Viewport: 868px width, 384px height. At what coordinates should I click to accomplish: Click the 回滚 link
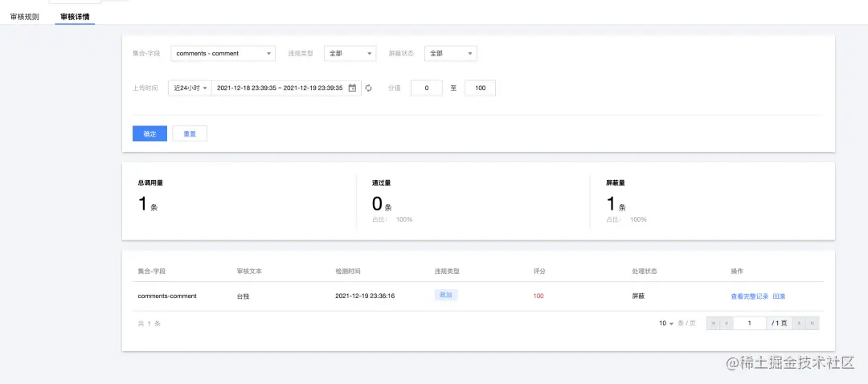point(779,296)
